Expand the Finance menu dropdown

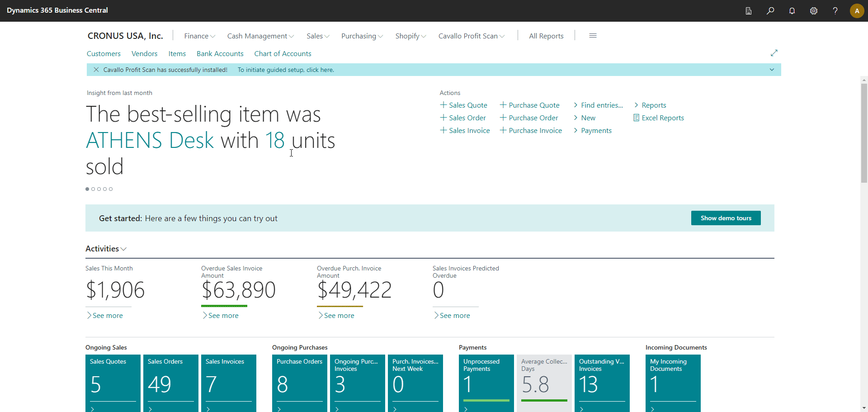pos(199,36)
